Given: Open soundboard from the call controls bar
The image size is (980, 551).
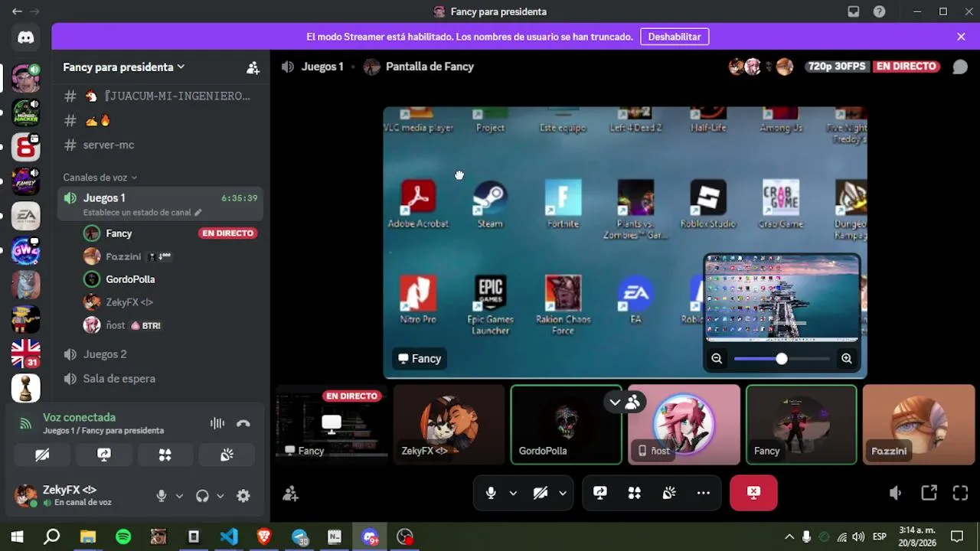Looking at the screenshot, I should (669, 494).
